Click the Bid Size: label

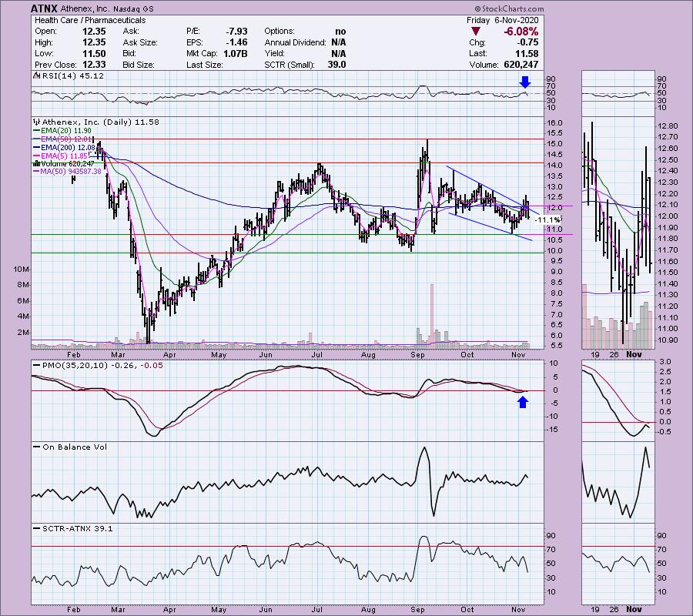[x=139, y=65]
